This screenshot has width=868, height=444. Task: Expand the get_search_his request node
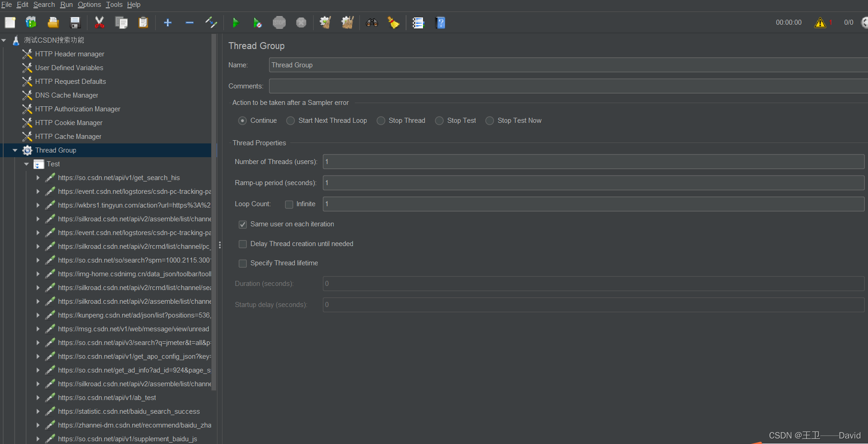38,178
